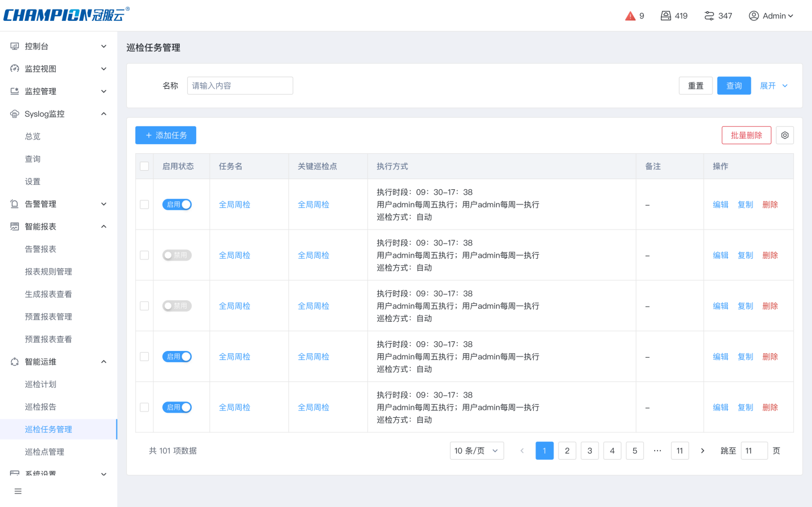Go to next page arrow
The height and width of the screenshot is (507, 812).
(702, 451)
